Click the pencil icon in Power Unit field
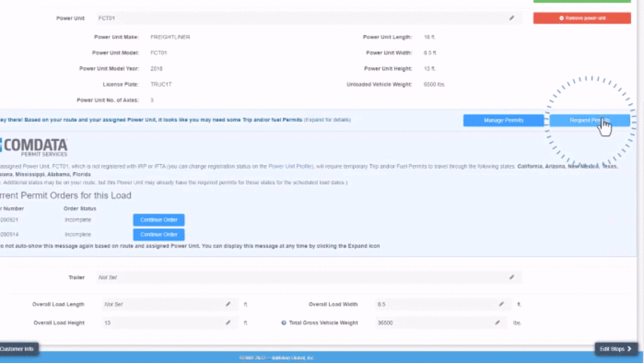 pyautogui.click(x=511, y=18)
